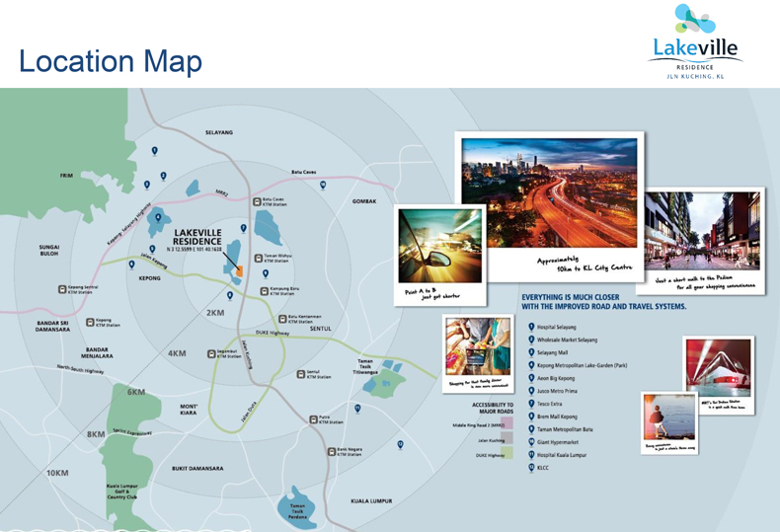Click the Bank Negara KTM Station icon
This screenshot has width=780, height=532.
click(332, 451)
